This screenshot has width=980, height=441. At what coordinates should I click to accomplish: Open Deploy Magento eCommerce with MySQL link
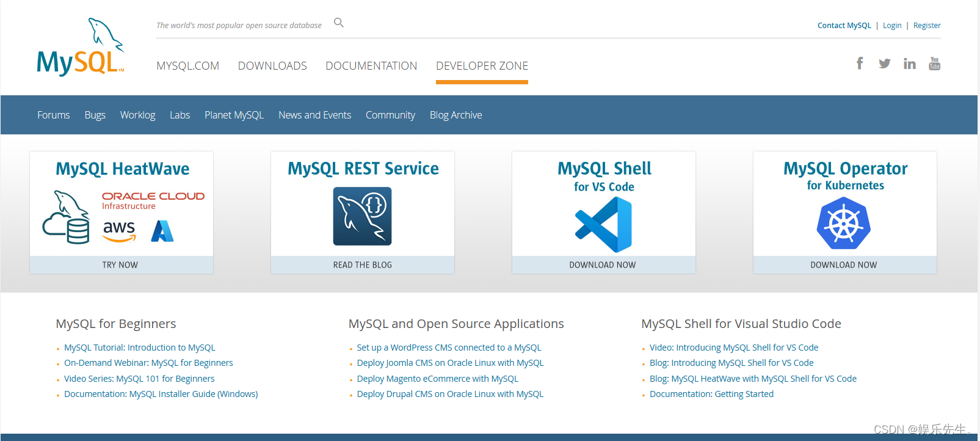[438, 379]
